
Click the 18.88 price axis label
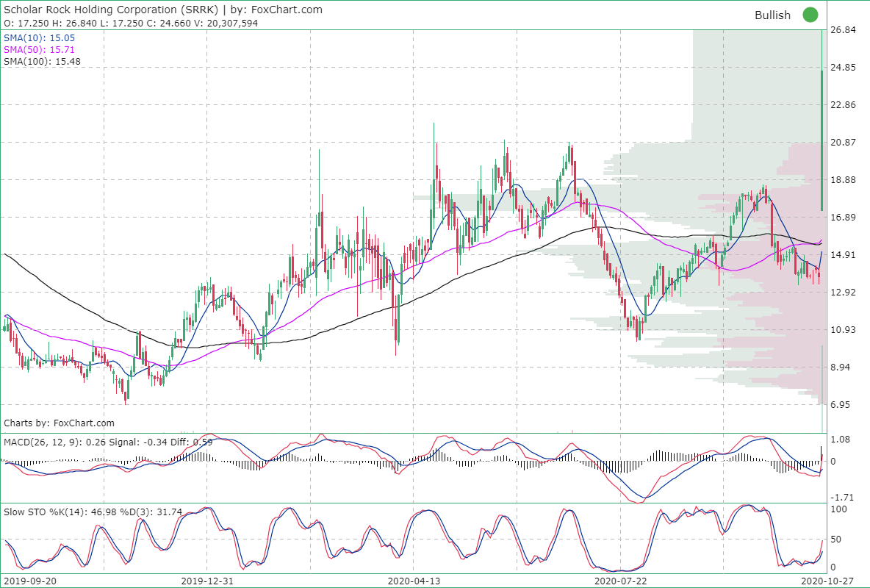[x=843, y=180]
